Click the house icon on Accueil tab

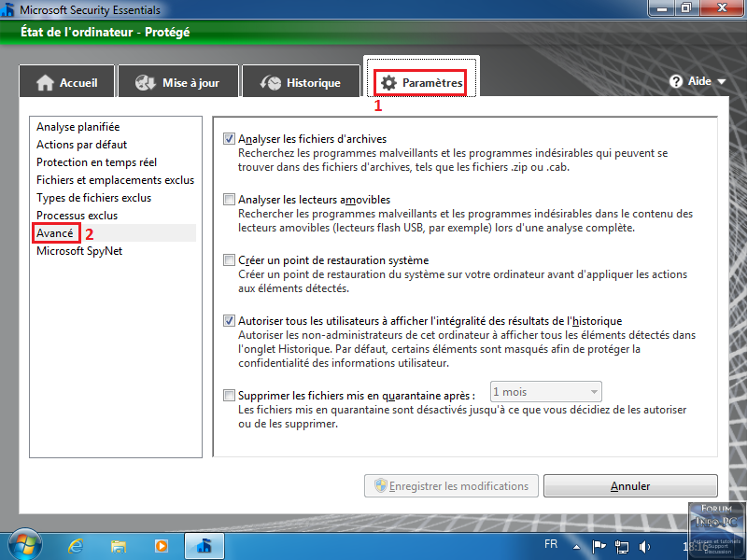click(45, 83)
